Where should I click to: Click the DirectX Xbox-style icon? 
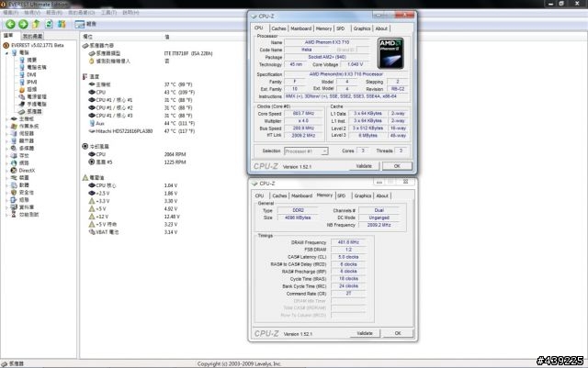[x=14, y=171]
